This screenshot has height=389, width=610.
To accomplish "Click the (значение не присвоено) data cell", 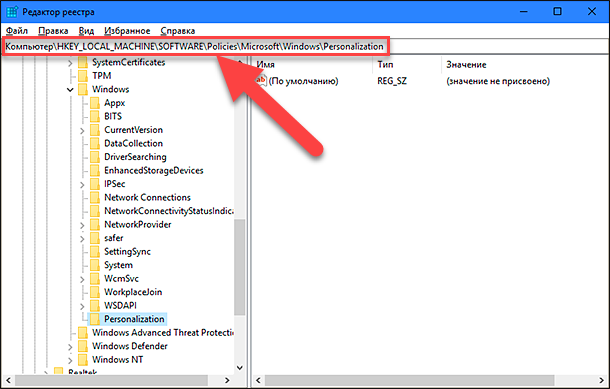I will click(x=498, y=81).
